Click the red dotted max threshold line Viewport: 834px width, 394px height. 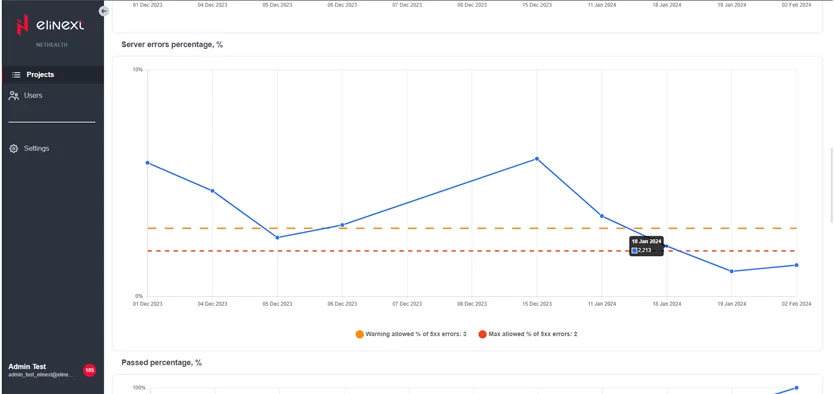(472, 251)
